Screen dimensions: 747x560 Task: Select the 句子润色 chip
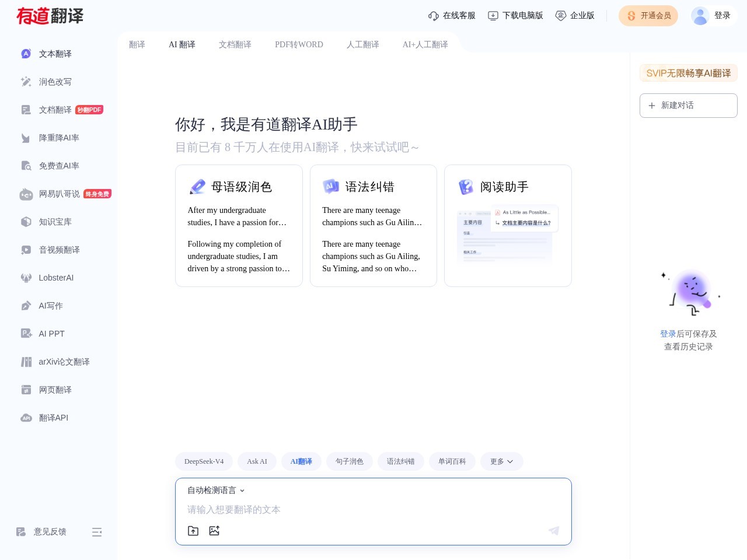[350, 461]
